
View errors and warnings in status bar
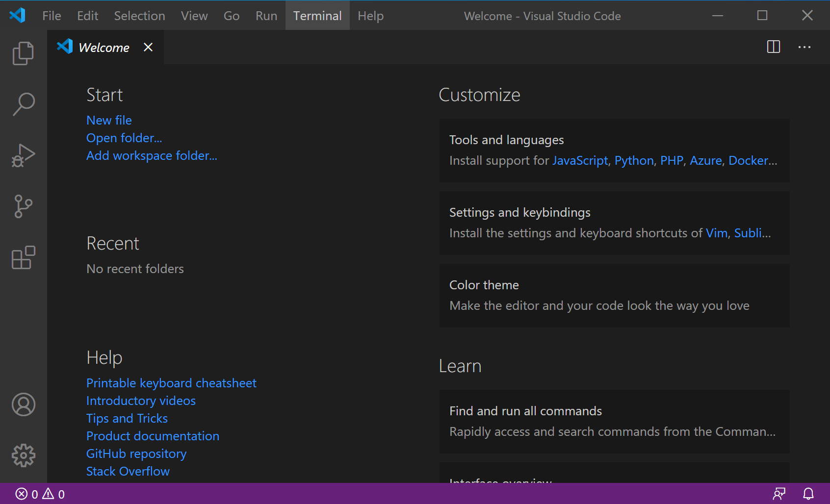point(39,494)
